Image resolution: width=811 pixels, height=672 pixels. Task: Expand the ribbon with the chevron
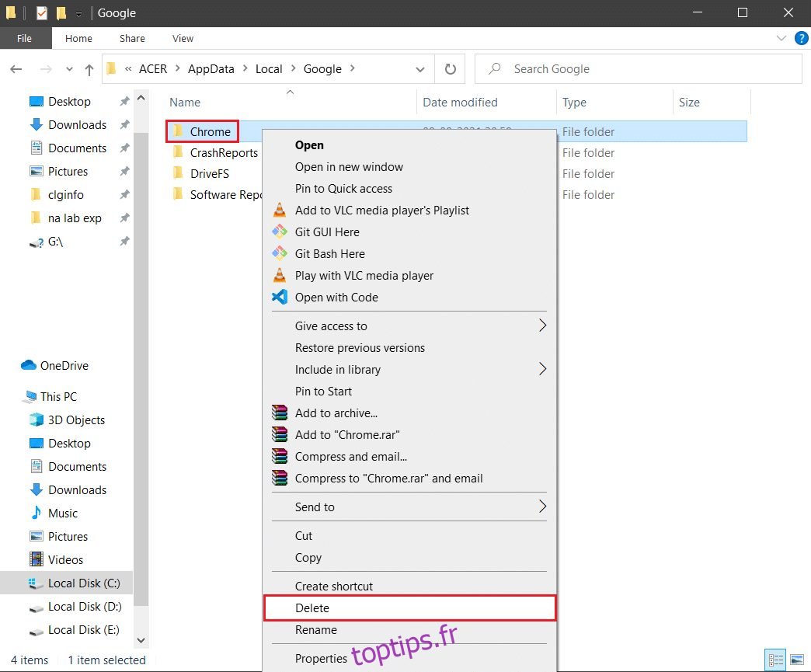(x=781, y=38)
